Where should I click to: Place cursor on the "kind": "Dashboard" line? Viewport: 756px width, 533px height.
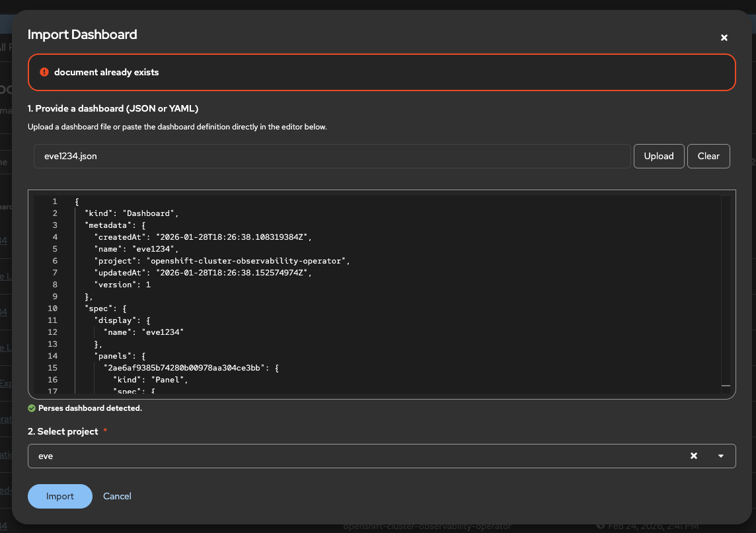[x=132, y=213]
